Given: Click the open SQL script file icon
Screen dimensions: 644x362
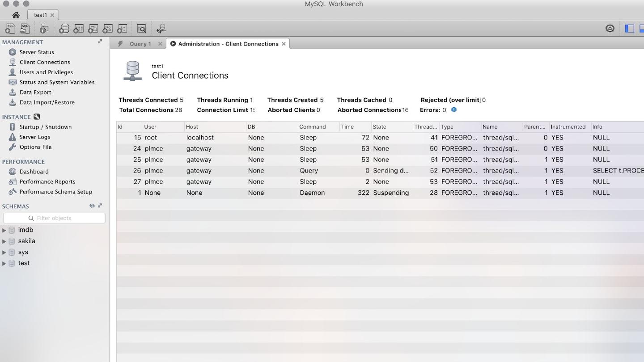Looking at the screenshot, I should 25,29.
